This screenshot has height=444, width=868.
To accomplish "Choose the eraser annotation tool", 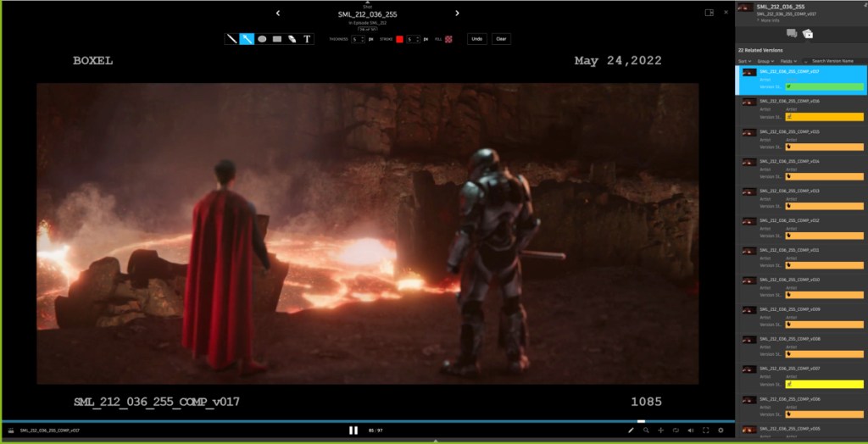I will click(x=292, y=39).
